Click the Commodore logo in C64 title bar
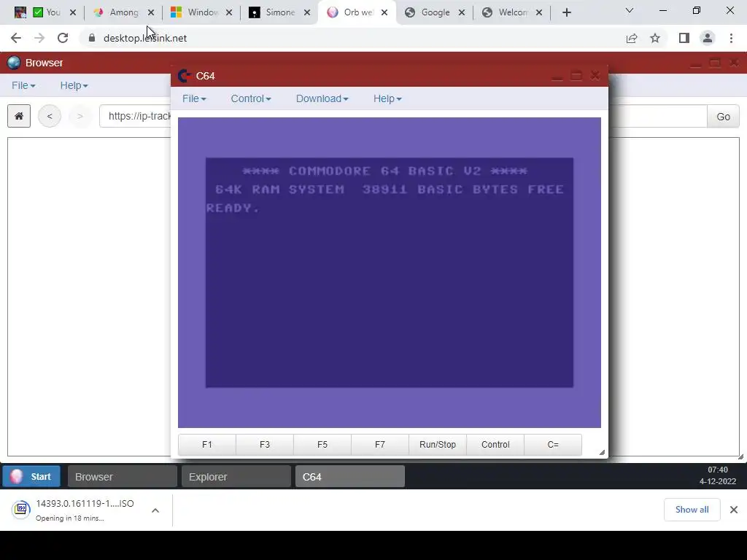This screenshot has width=747, height=560. click(185, 76)
